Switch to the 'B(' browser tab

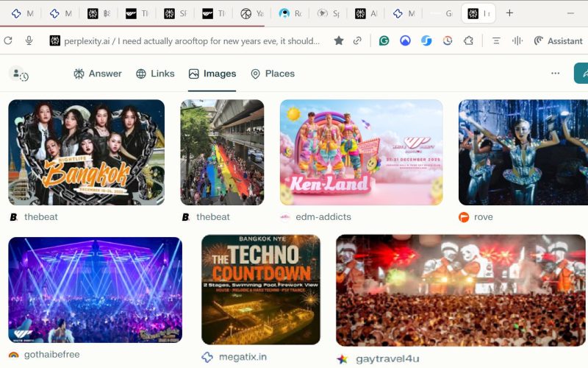[x=99, y=13]
